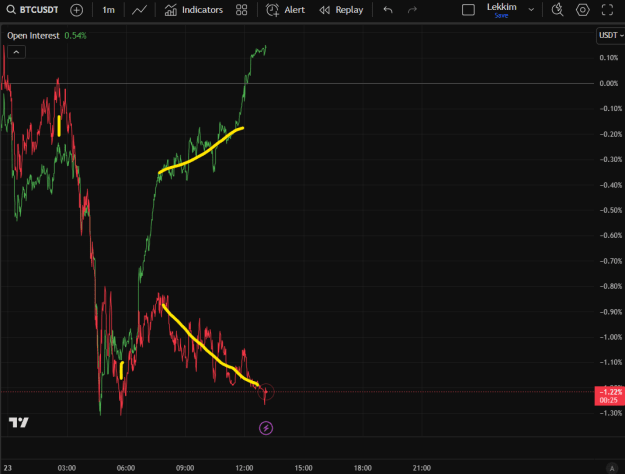Click the -1.30% scale label

611,413
